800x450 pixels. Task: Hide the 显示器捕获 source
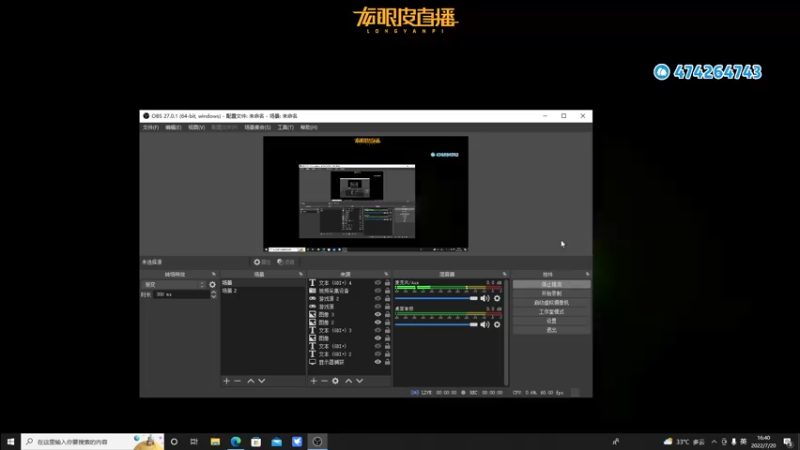pyautogui.click(x=378, y=362)
